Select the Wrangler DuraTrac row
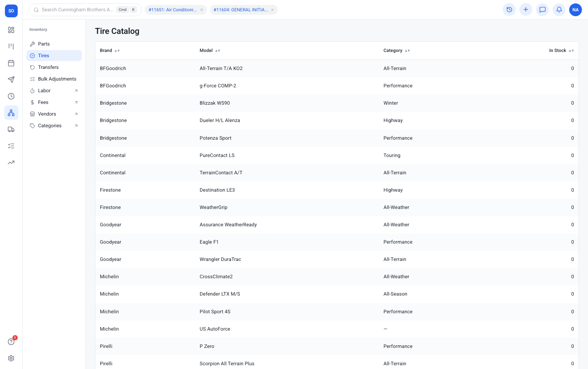Screen dimensions: 588x369 click(337, 259)
